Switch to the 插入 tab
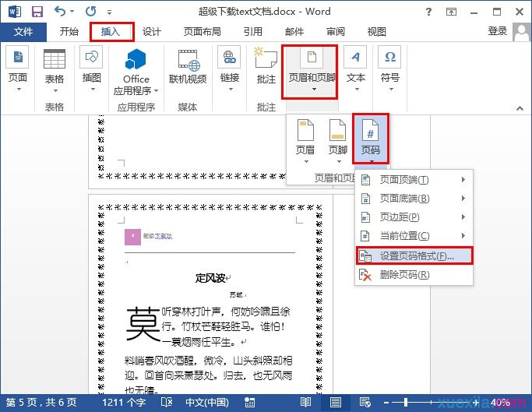The image size is (532, 412). (x=111, y=32)
